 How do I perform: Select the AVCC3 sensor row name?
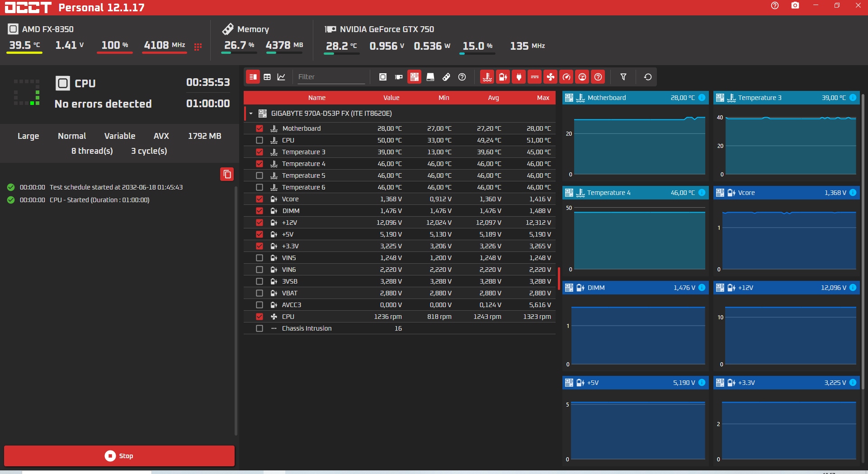click(292, 305)
